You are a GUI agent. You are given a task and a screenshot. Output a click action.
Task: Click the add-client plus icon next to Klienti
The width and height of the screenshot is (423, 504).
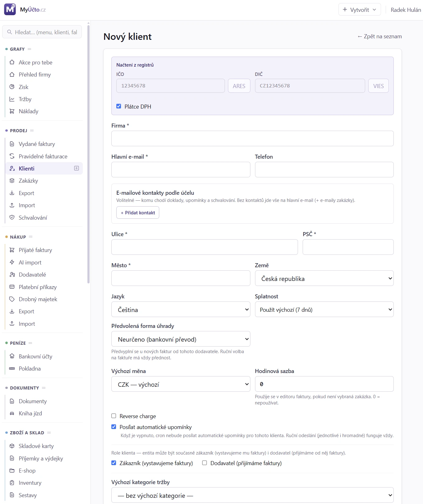tap(77, 168)
